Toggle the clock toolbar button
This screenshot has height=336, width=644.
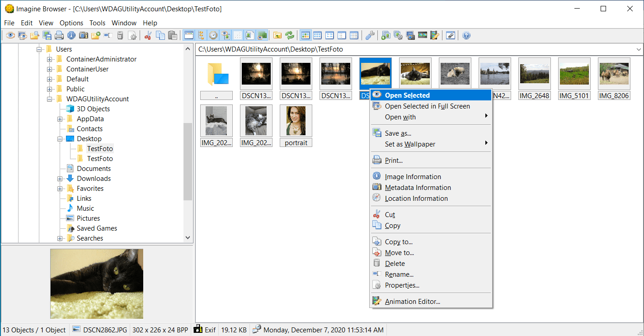[213, 35]
